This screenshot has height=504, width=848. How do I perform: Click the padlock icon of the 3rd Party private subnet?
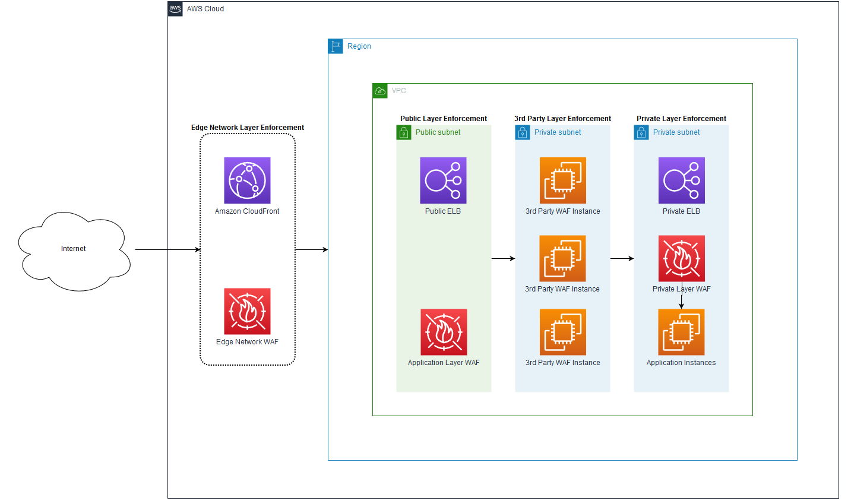(x=523, y=132)
